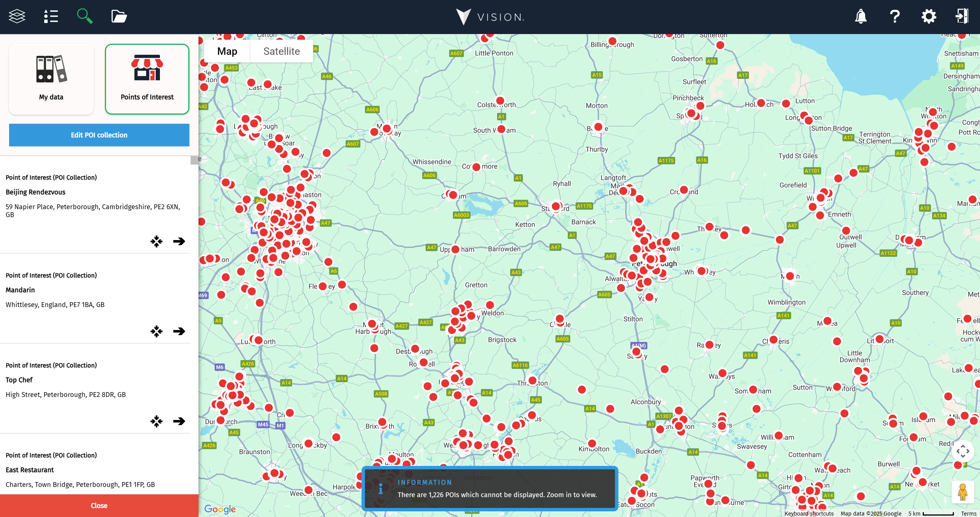The width and height of the screenshot is (980, 517).
Task: Click the POI marker at Thrapston
Action: 533,380
